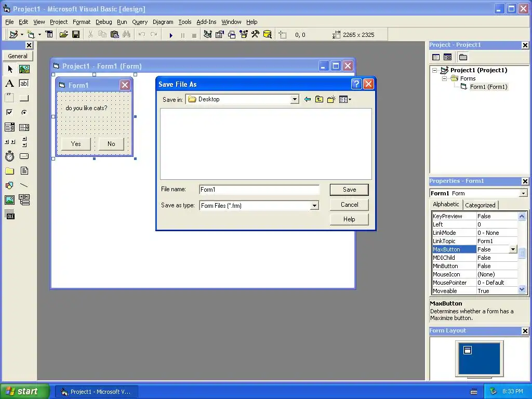Click the Add Form toolbar icon
The height and width of the screenshot is (399, 532).
[x=31, y=35]
